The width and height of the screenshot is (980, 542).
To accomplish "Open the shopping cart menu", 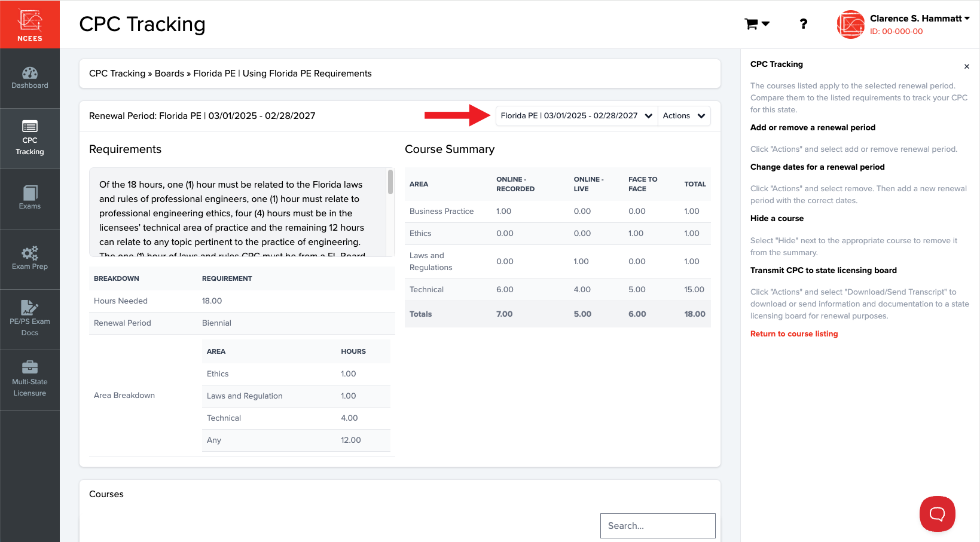I will pyautogui.click(x=756, y=24).
